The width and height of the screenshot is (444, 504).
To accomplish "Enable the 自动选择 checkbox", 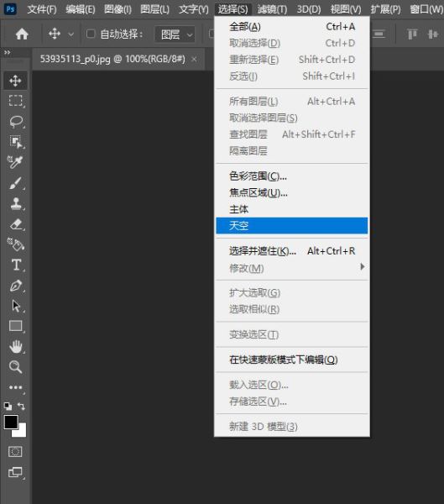I will (91, 34).
